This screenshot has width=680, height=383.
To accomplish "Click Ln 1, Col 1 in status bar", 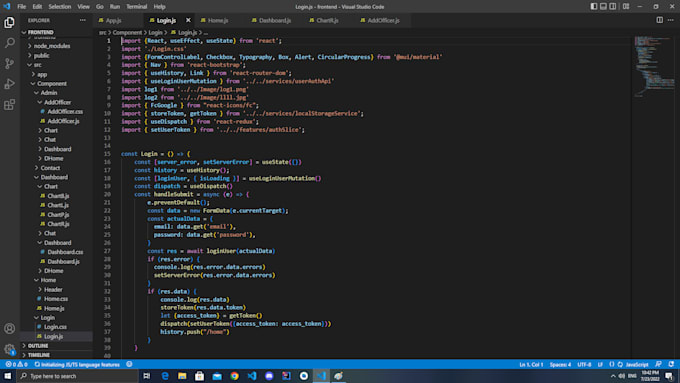I will pos(531,364).
